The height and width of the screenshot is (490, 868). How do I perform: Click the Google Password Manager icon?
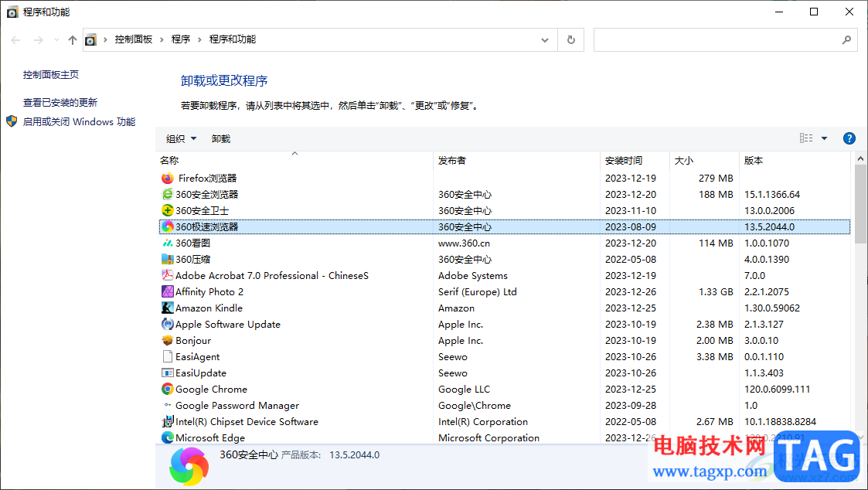click(x=167, y=405)
